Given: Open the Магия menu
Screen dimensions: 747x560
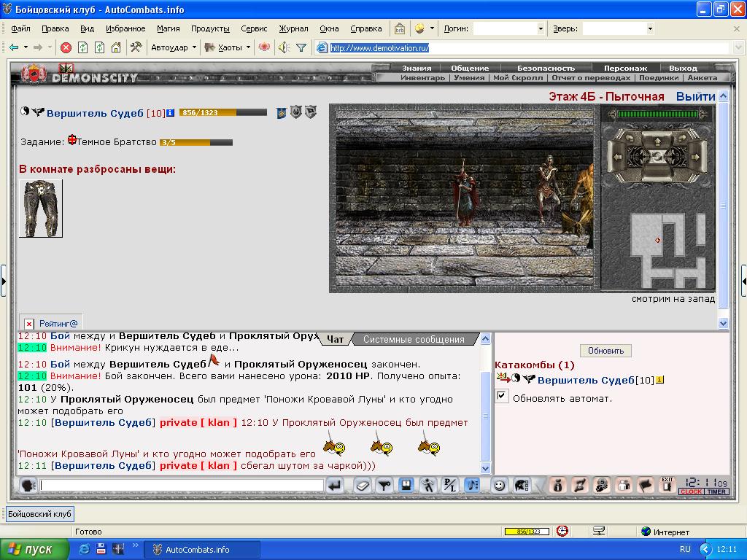Looking at the screenshot, I should [x=169, y=28].
